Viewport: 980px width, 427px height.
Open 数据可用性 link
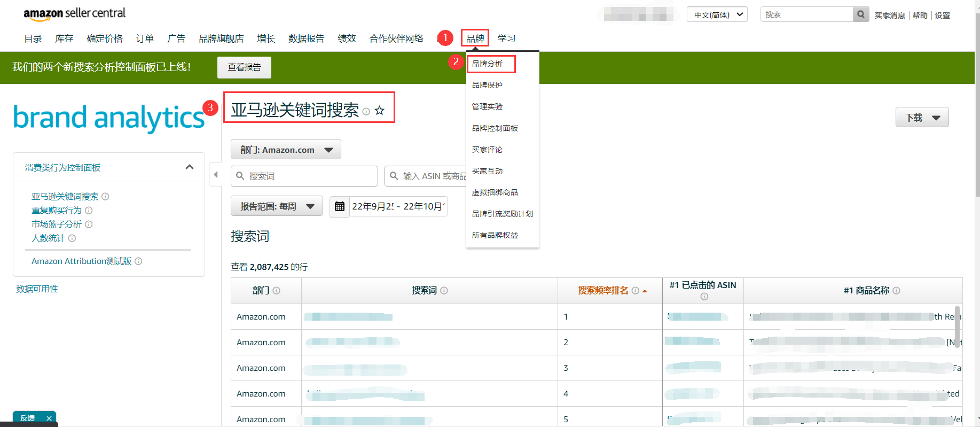coord(37,289)
